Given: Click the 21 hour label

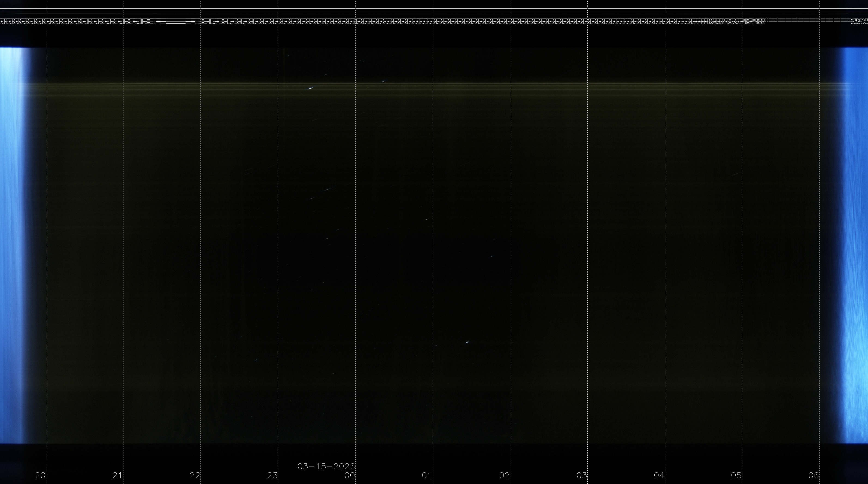Looking at the screenshot, I should [x=117, y=476].
